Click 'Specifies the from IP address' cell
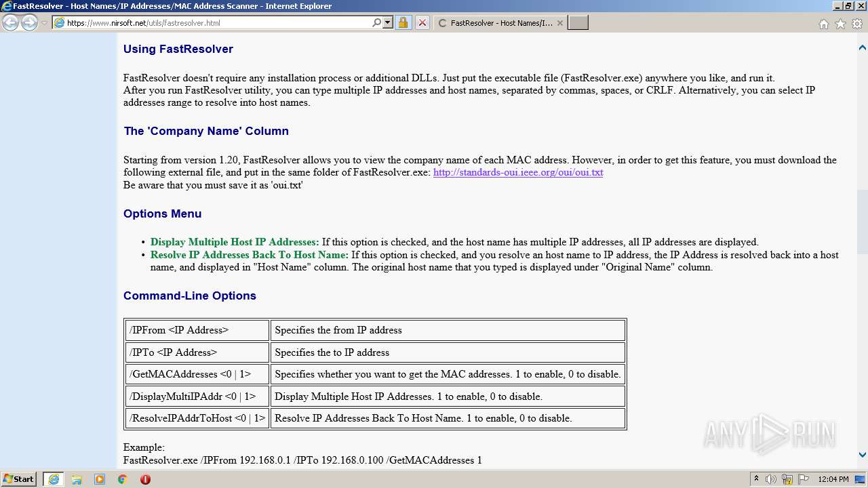The width and height of the screenshot is (868, 488). click(x=448, y=330)
